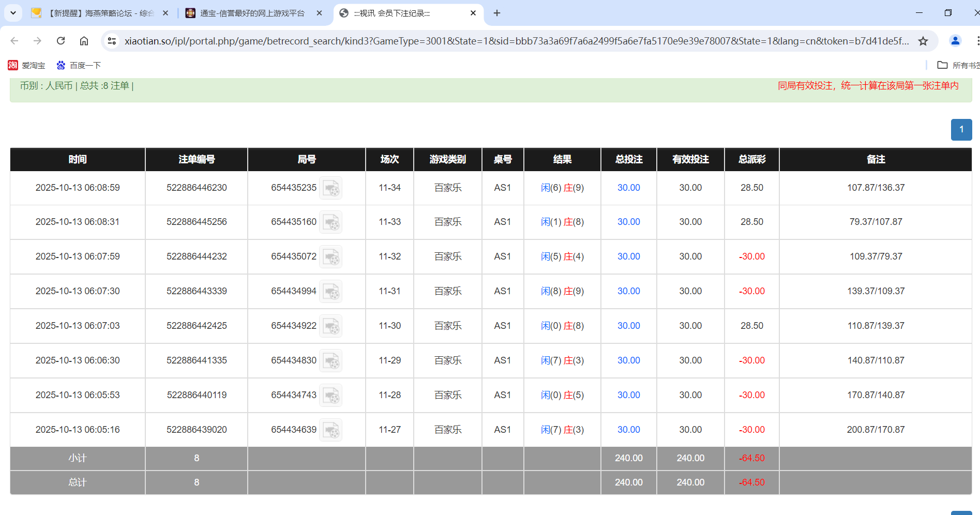Open the Chrome three-dot menu
This screenshot has width=980, height=515.
976,41
